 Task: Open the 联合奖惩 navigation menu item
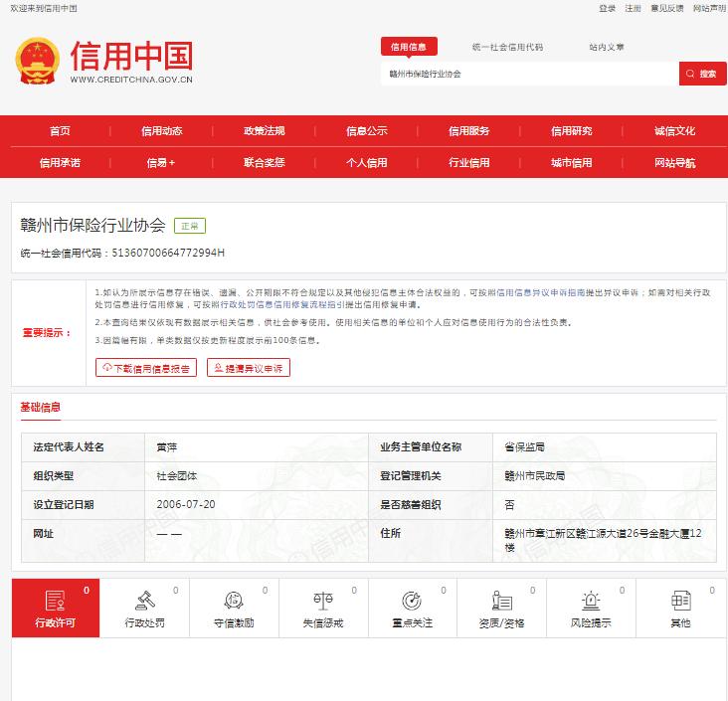[265, 162]
